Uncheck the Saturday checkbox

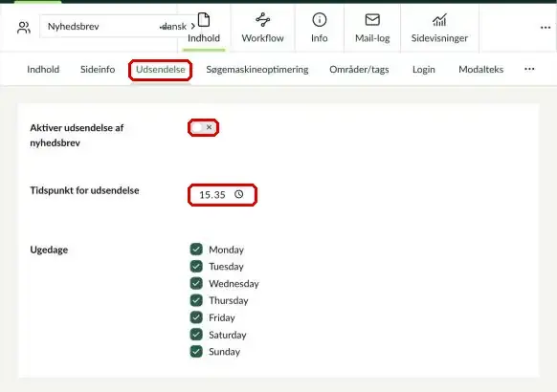click(x=196, y=335)
